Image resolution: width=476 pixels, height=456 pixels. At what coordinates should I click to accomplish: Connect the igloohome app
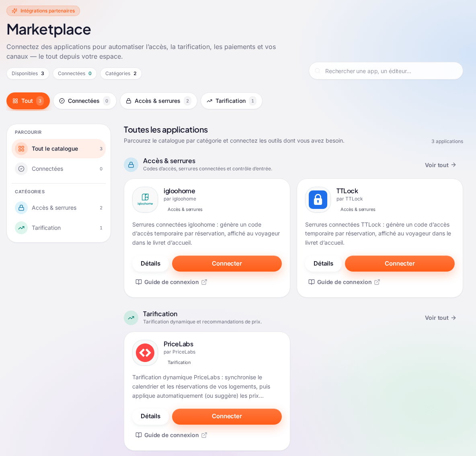[x=227, y=264]
